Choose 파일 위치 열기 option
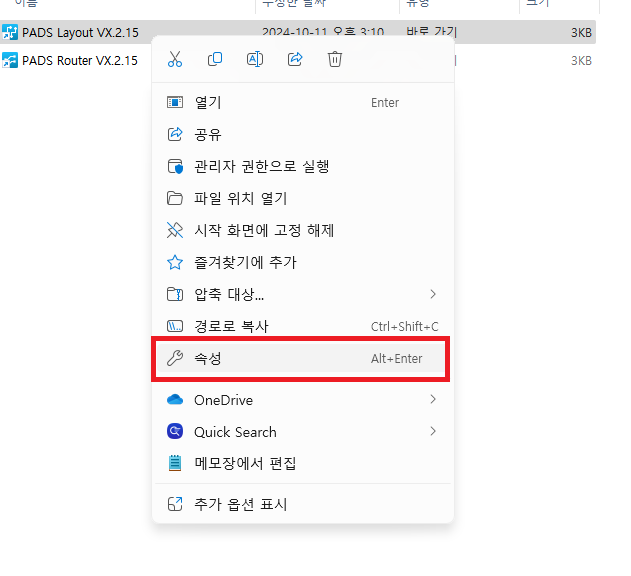 pyautogui.click(x=240, y=198)
